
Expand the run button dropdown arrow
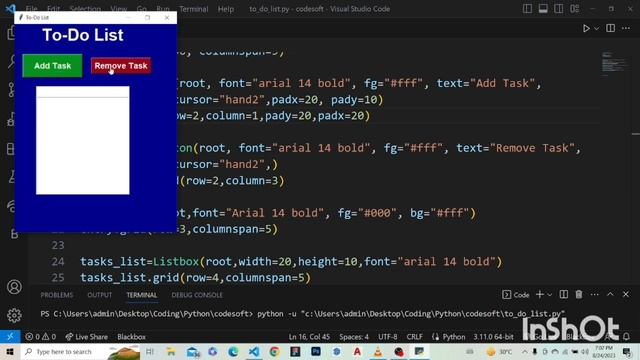596,28
